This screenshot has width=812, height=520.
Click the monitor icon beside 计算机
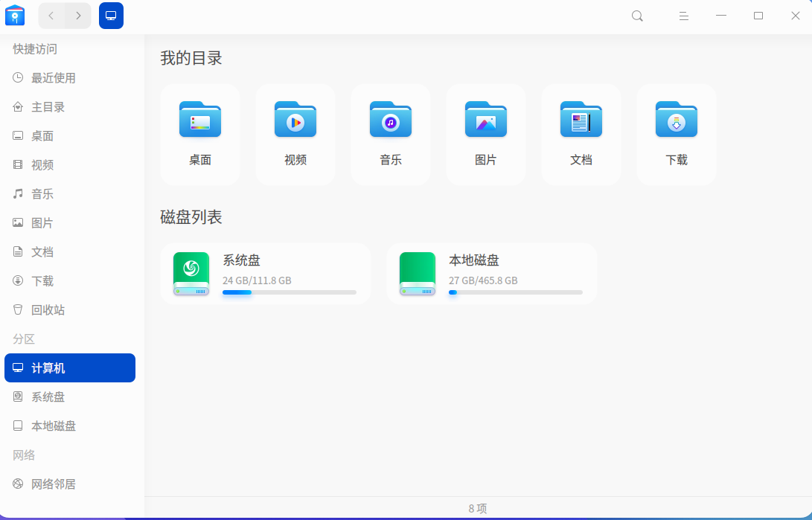[x=18, y=368]
